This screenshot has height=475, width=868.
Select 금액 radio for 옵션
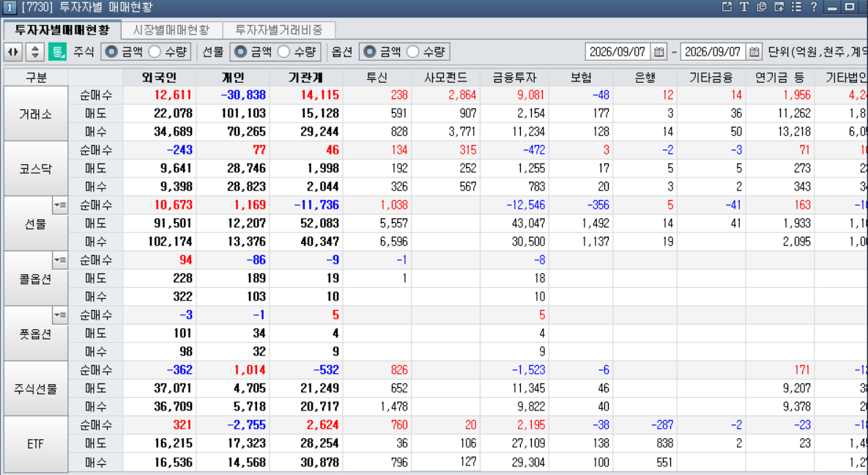tap(382, 52)
